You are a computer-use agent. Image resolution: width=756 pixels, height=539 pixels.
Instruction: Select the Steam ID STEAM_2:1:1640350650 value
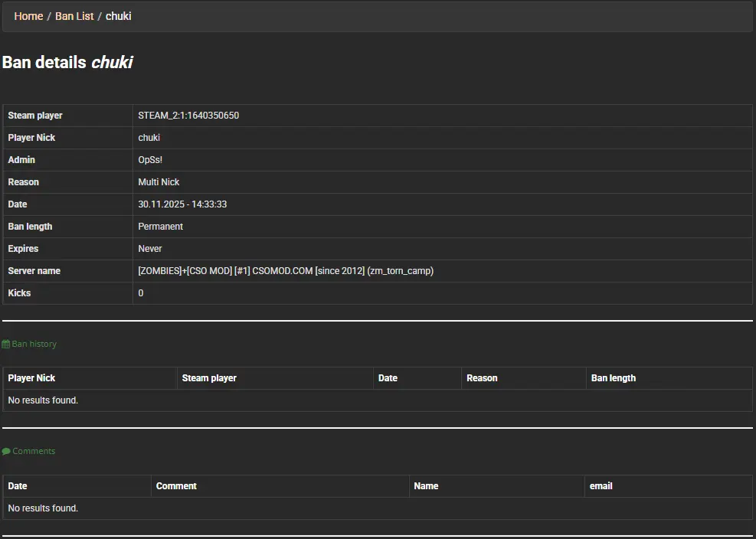click(188, 115)
